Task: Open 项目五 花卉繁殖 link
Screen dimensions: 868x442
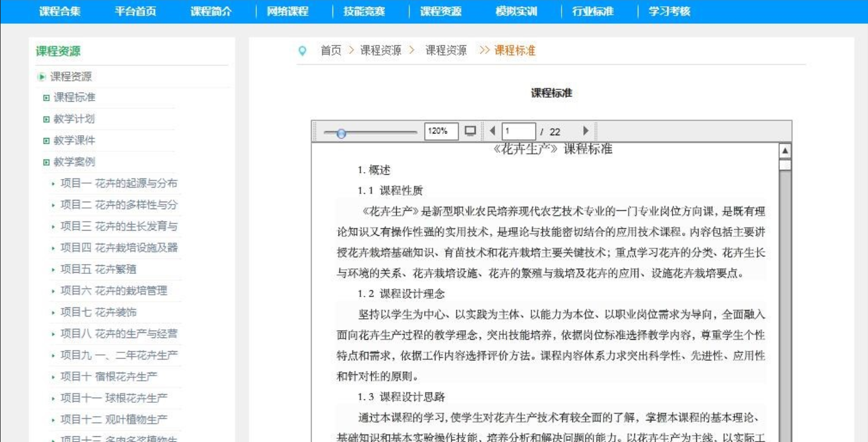Action: [x=98, y=269]
